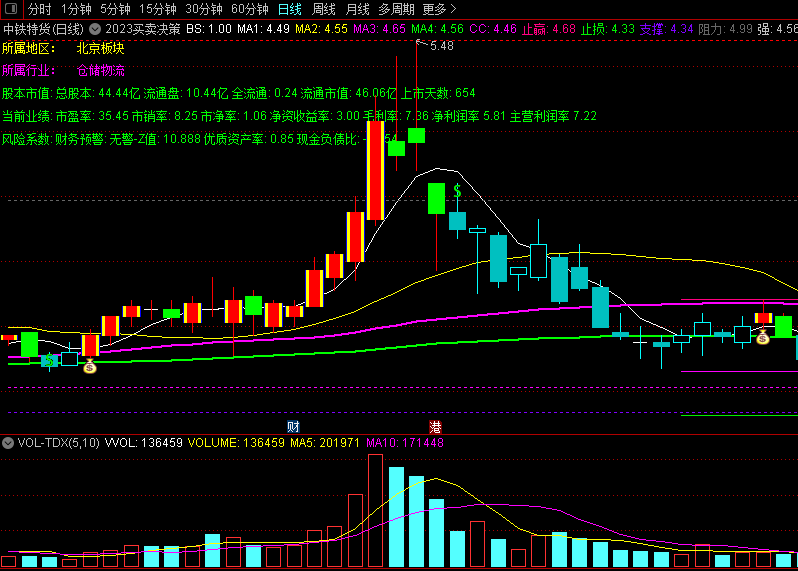This screenshot has height=571, width=798.
Task: Select the 日线 daily chart tab
Action: tap(290, 9)
